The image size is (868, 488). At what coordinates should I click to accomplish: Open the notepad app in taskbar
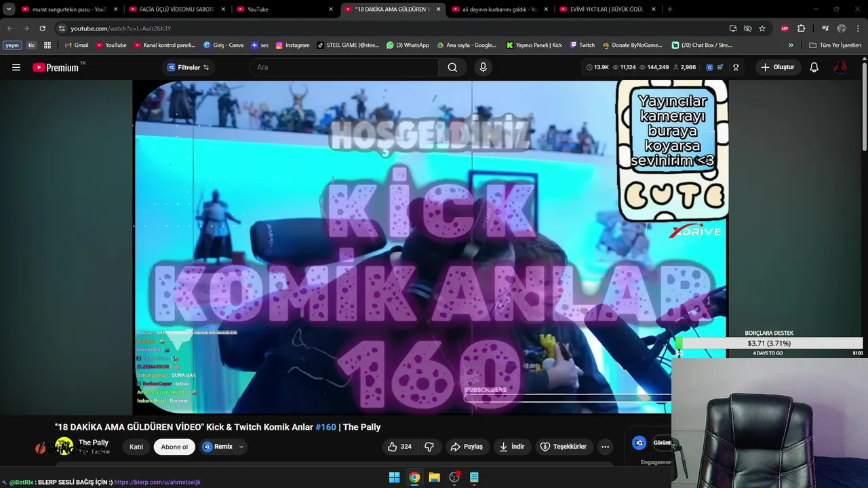click(x=474, y=477)
